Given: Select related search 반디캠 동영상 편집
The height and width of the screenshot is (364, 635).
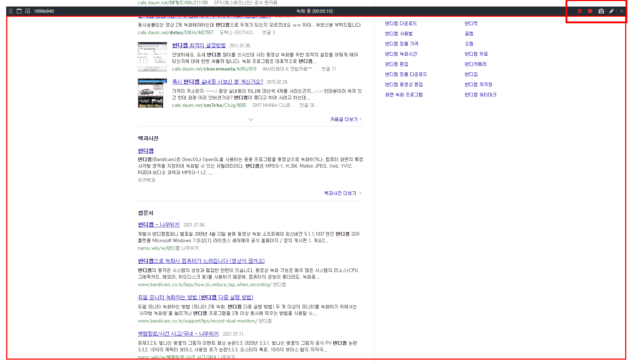Looking at the screenshot, I should (404, 85).
